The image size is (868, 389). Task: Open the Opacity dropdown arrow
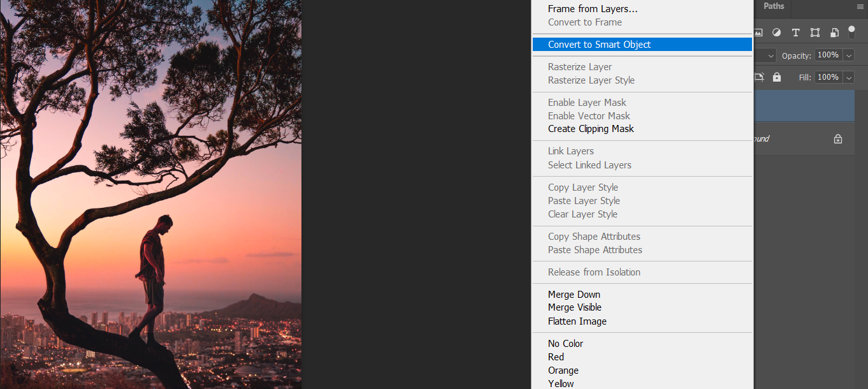[x=849, y=55]
